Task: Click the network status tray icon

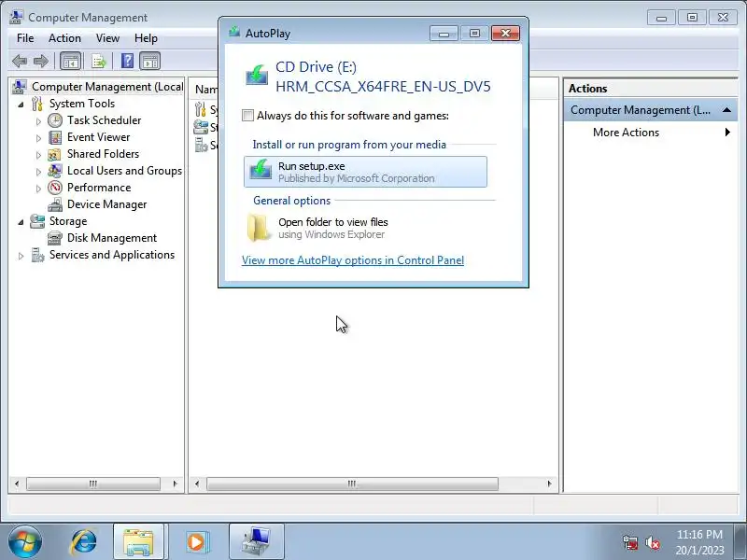Action: 630,543
